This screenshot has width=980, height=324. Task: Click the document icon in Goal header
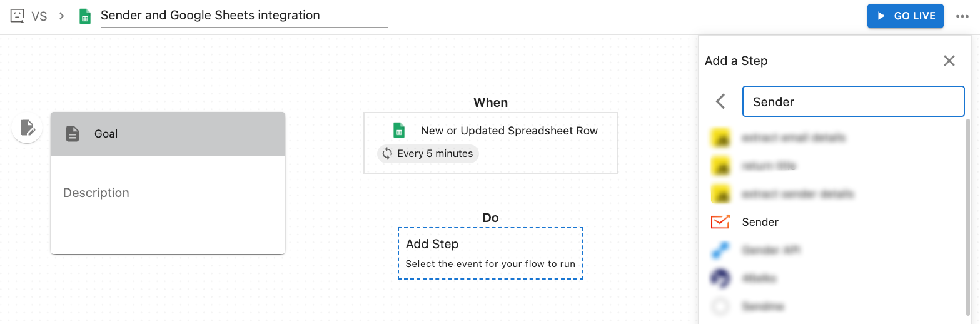73,134
